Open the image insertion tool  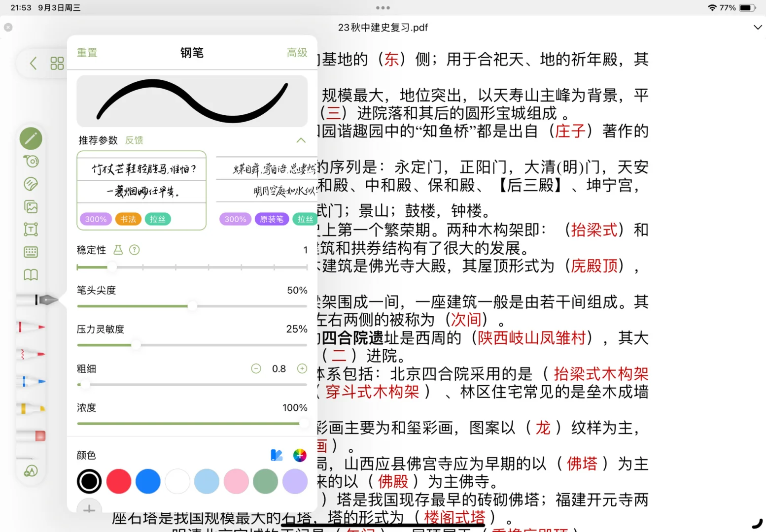tap(31, 206)
